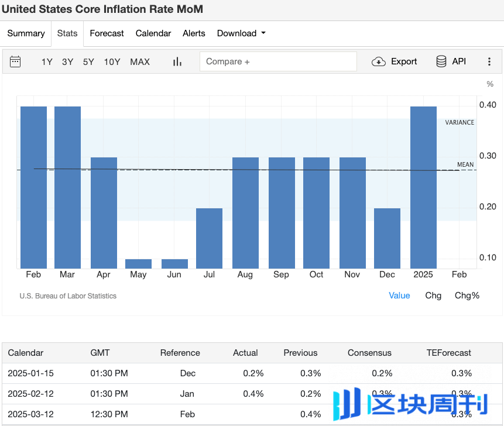Click the Sep bar in chart
Image resolution: width=504 pixels, height=426 pixels.
coord(282,213)
